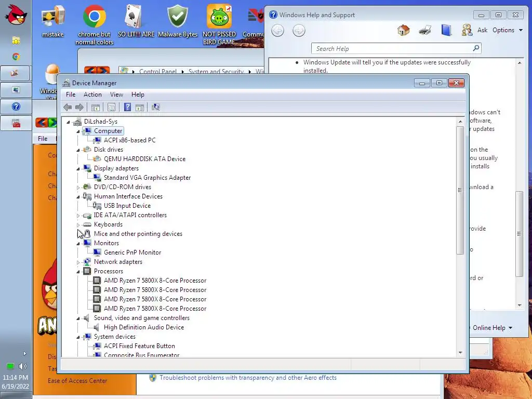Select USB Input Device entry

(127, 206)
